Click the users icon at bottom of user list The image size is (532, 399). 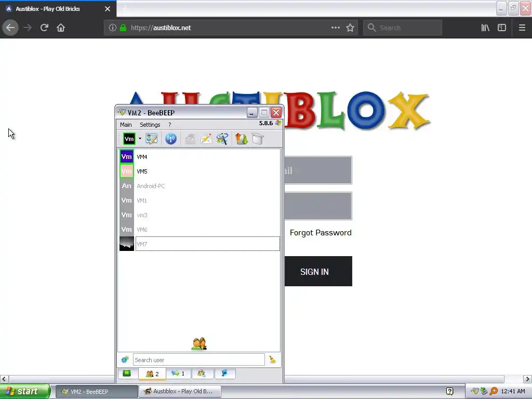click(199, 343)
